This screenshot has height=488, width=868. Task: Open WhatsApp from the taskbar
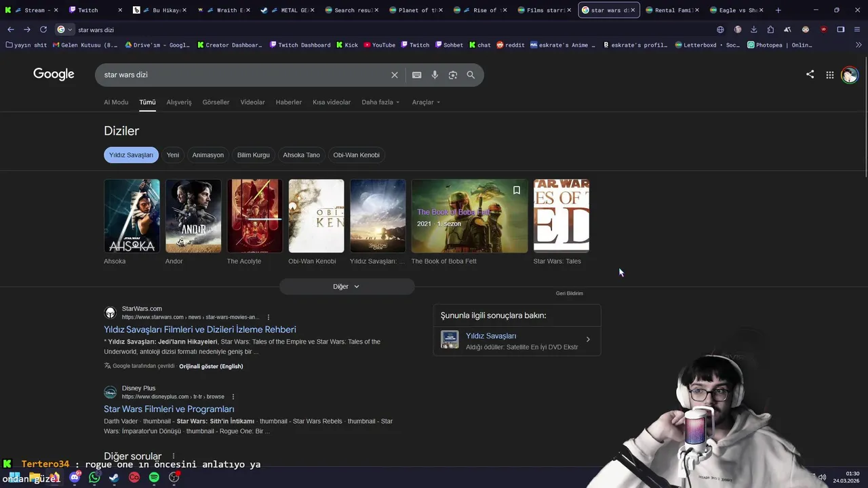click(94, 477)
